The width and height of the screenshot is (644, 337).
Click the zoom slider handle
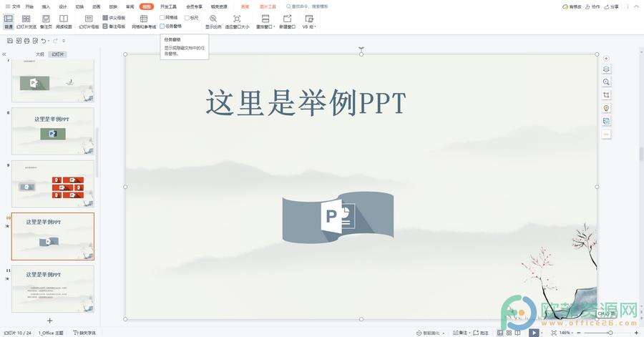click(x=610, y=333)
